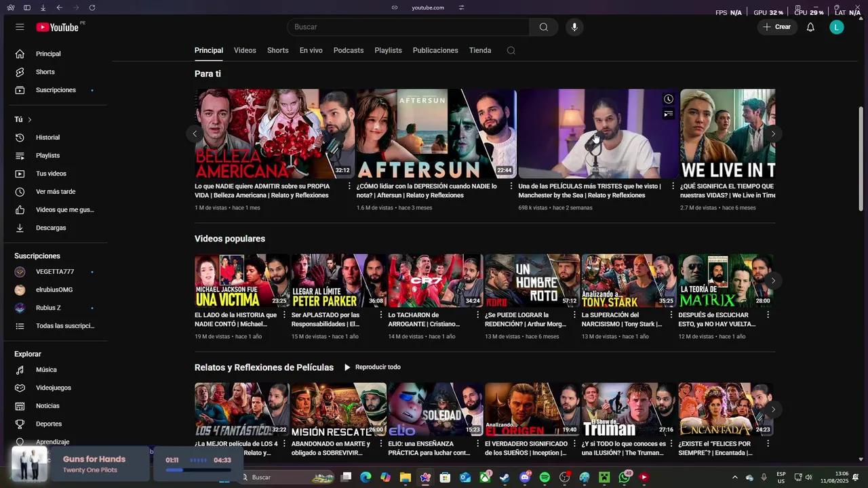Switch to the Principal tab

209,50
